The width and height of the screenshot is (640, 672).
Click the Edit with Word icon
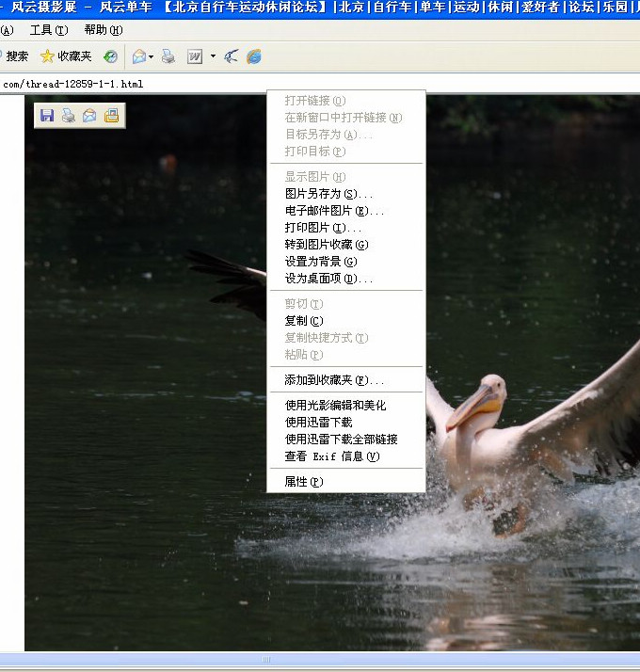pyautogui.click(x=195, y=56)
